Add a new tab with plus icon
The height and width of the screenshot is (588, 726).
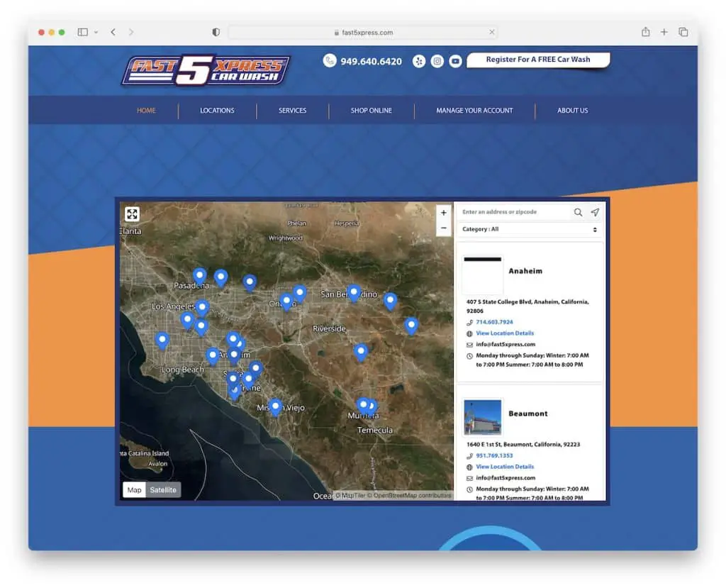click(x=664, y=32)
